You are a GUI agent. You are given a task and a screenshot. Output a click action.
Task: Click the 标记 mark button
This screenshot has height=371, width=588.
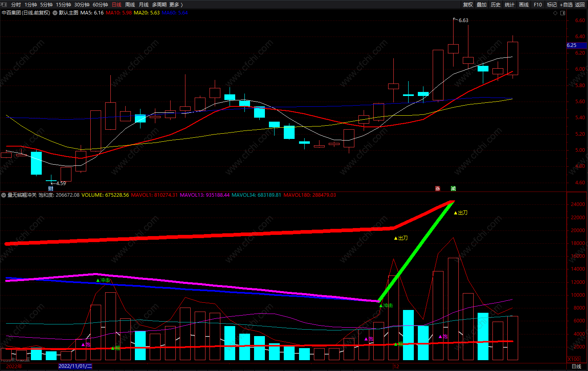tap(552, 4)
